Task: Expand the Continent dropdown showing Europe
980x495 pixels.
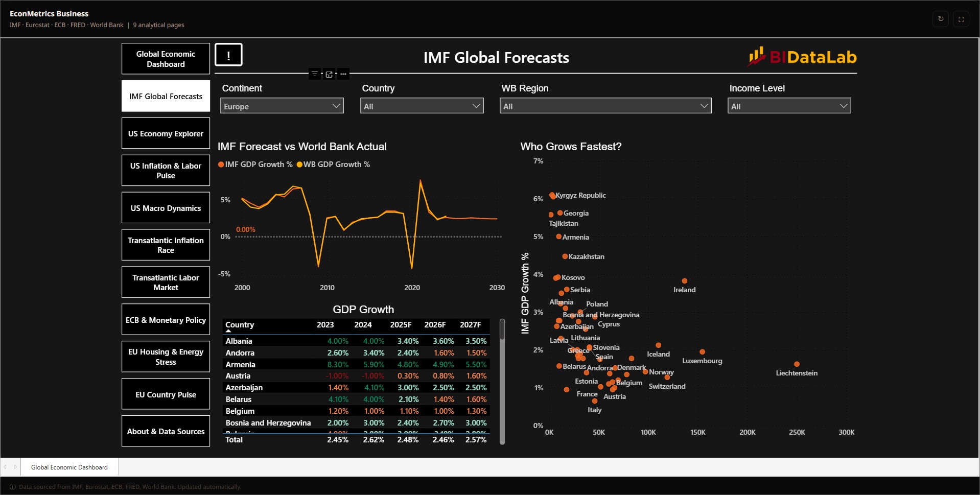Action: (282, 106)
